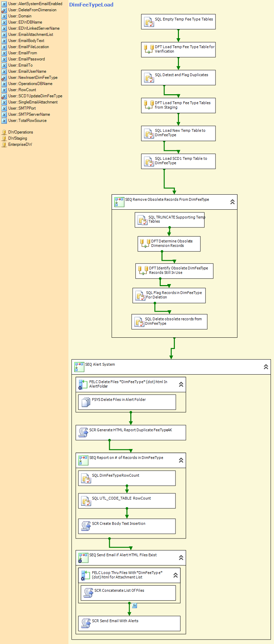The height and width of the screenshot is (644, 274).
Task: Select the User::EmailAttachmentList variable
Action: coord(31,34)
